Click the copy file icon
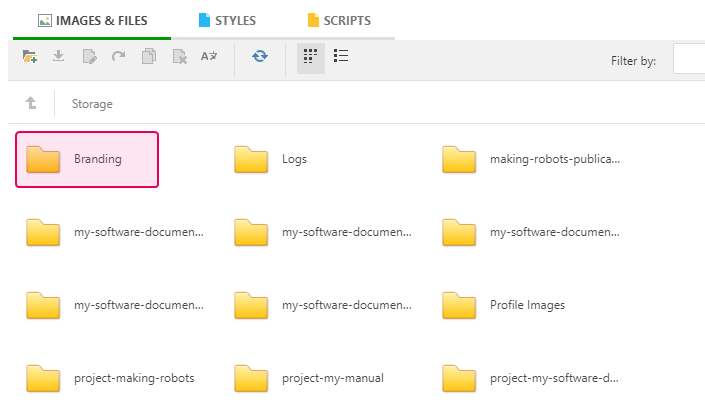Viewport: 705px width, 408px height. click(149, 56)
